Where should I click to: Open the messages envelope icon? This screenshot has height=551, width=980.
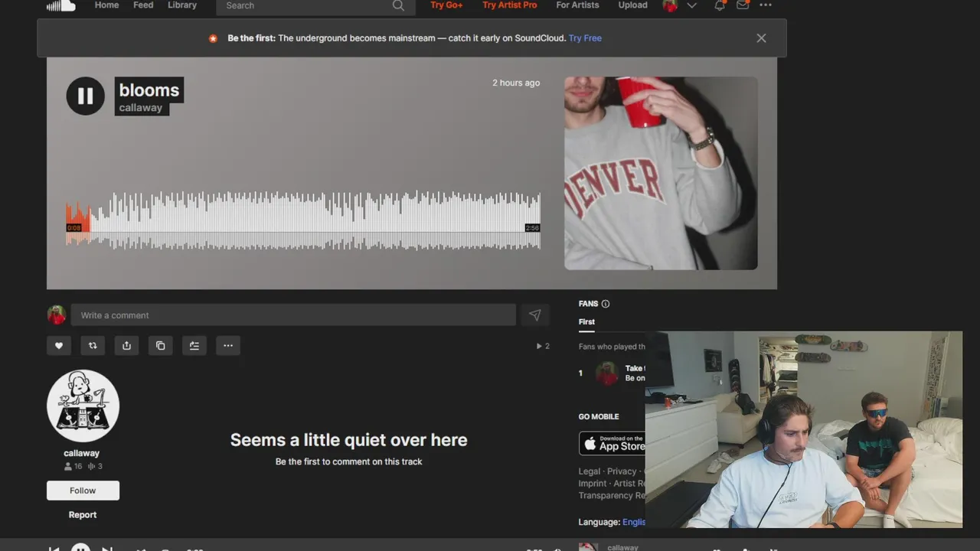[x=743, y=5]
